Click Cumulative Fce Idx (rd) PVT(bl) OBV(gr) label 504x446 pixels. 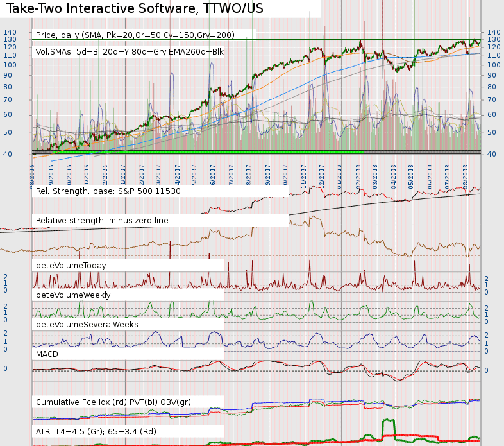pos(113,402)
